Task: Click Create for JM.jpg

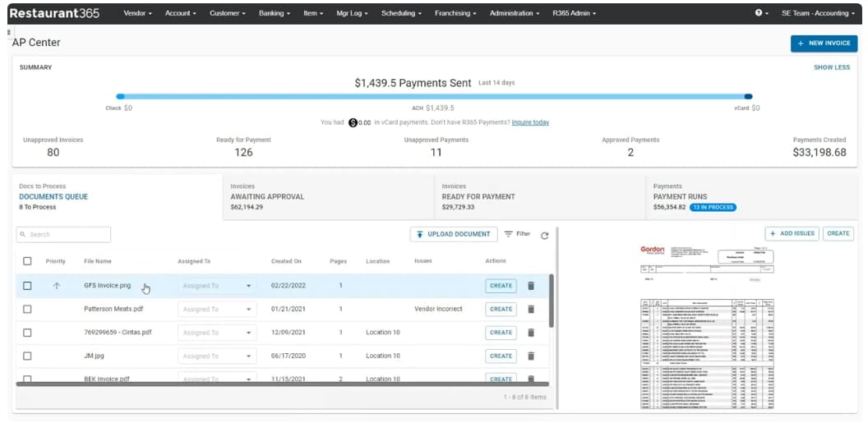Action: [501, 356]
